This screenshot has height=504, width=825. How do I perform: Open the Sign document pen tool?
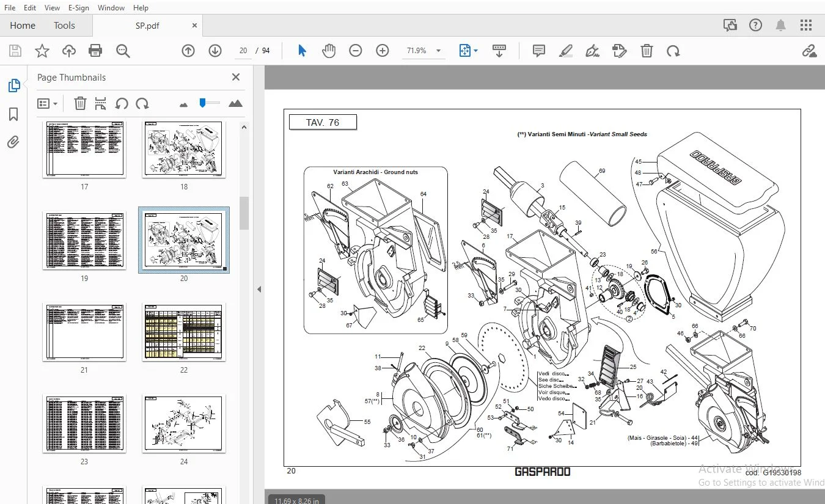(x=592, y=51)
